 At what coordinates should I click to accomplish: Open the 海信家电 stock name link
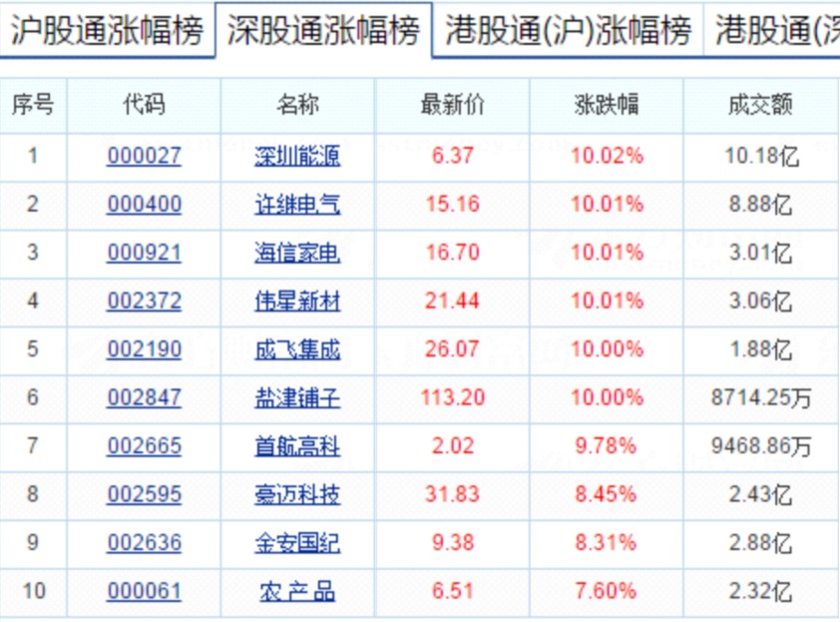coord(297,253)
